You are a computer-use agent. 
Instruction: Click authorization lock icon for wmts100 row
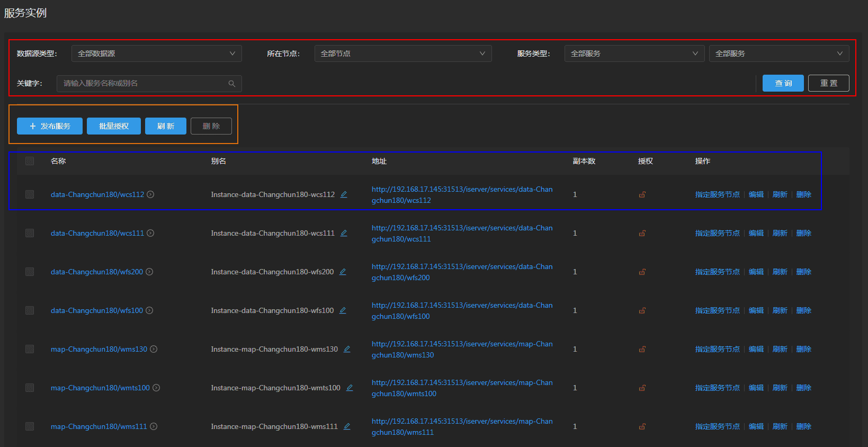point(642,388)
